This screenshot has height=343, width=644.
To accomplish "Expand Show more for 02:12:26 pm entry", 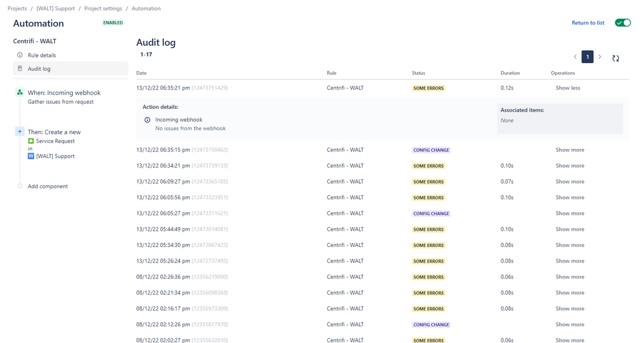I will click(x=570, y=324).
